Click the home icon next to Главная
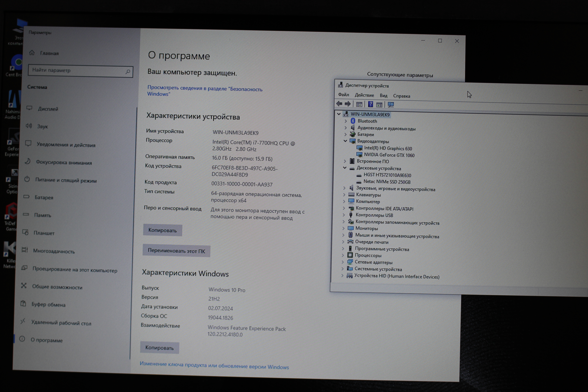 point(32,53)
